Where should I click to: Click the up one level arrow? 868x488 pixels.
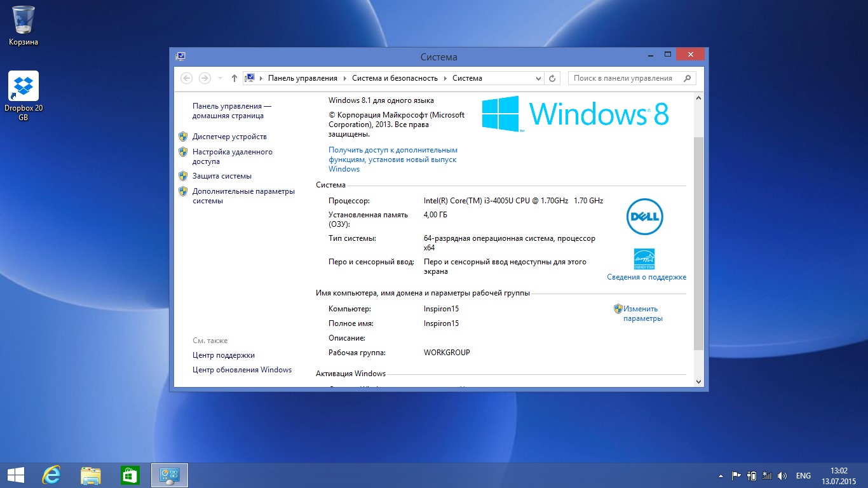point(234,78)
